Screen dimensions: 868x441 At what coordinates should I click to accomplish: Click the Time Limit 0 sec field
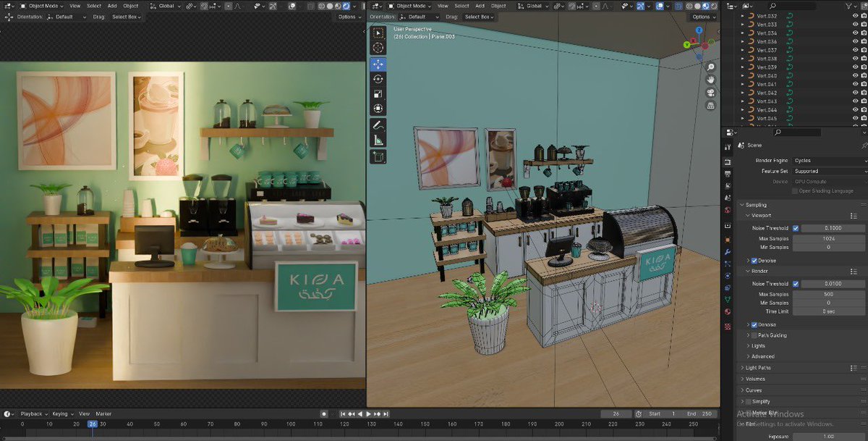[x=828, y=311]
